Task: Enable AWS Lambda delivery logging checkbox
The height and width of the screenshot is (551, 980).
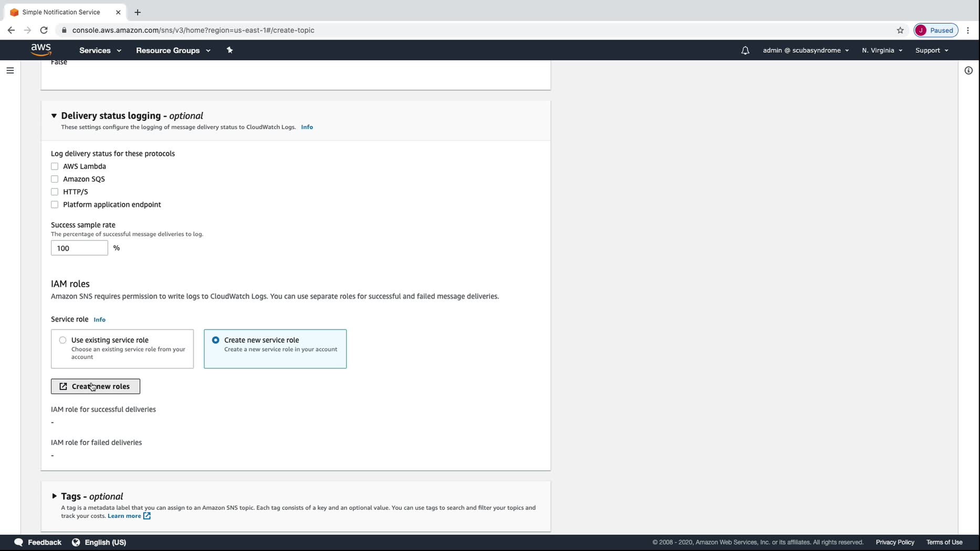Action: (55, 166)
